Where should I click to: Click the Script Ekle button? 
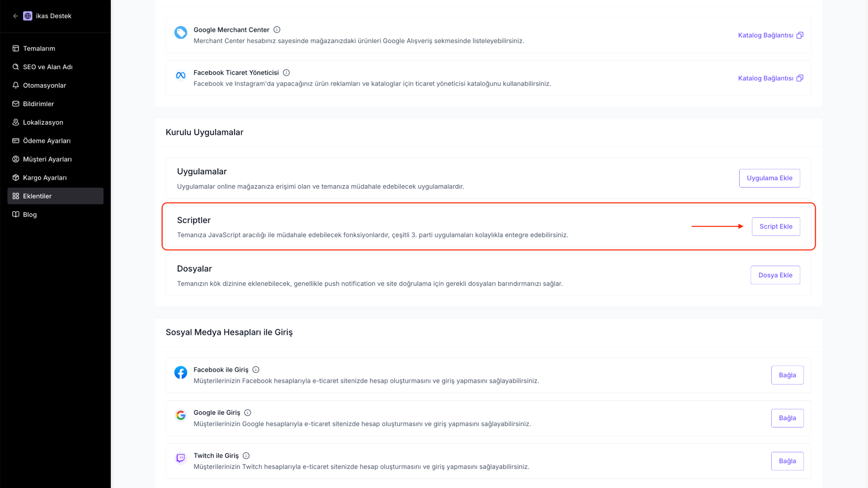(x=776, y=226)
